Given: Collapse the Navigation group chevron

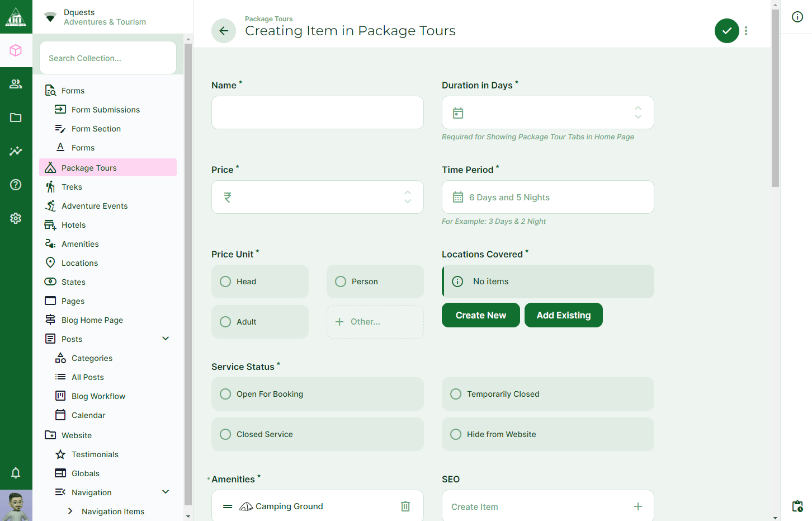Looking at the screenshot, I should [166, 492].
